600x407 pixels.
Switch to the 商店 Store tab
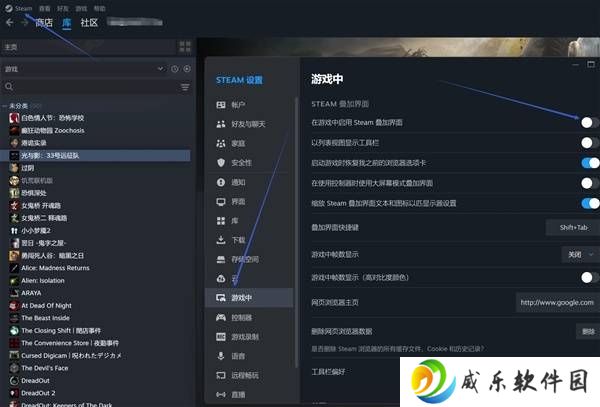pyautogui.click(x=44, y=23)
